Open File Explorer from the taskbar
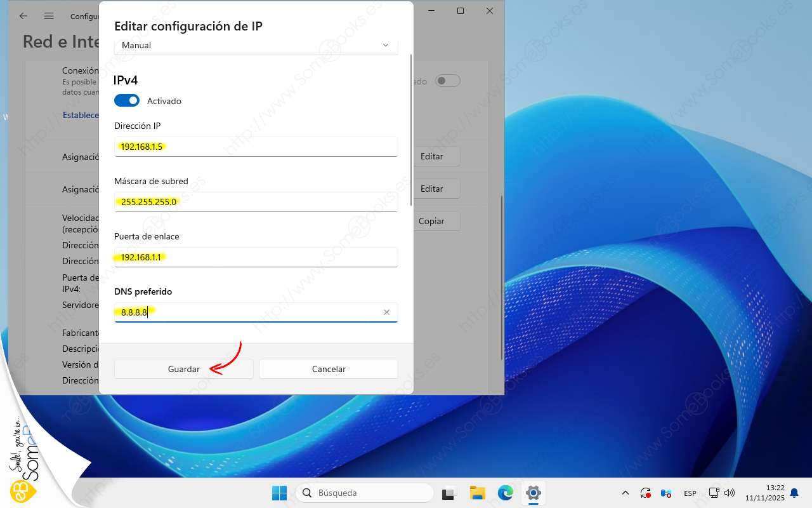 [477, 493]
